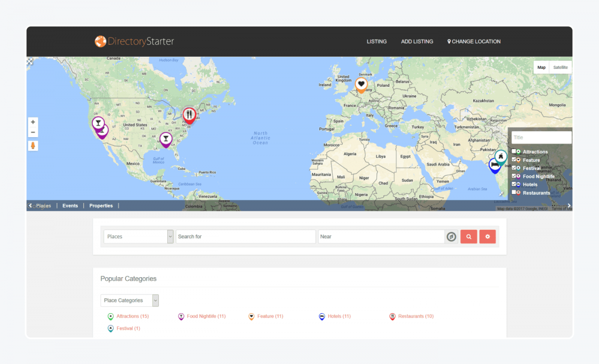The image size is (599, 364).
Task: Click the Pegman street view icon
Action: tap(33, 146)
